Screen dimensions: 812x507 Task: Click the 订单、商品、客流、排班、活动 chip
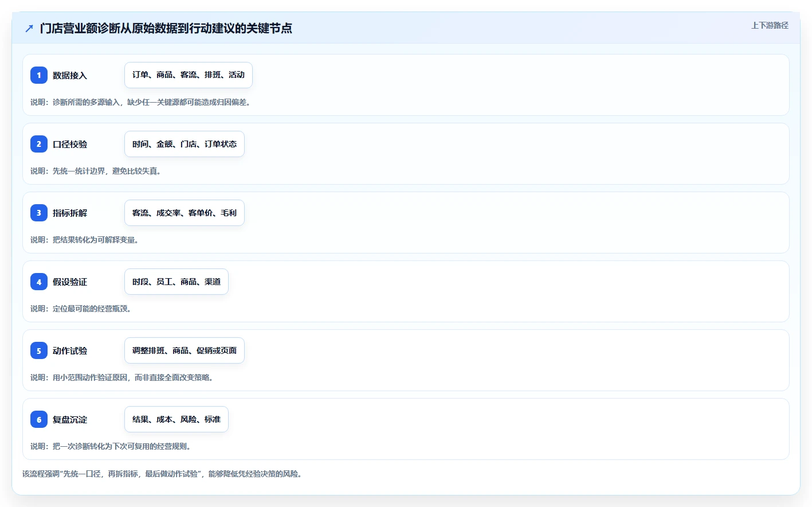point(189,75)
